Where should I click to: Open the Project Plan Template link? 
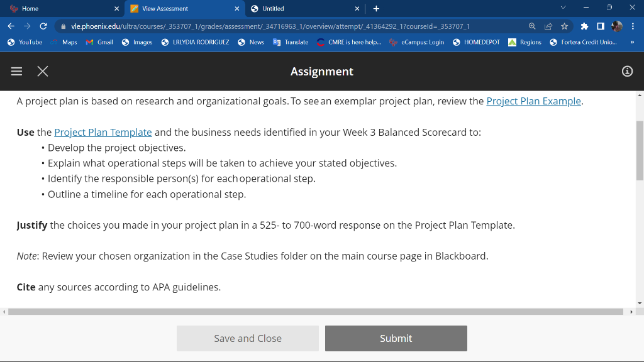click(103, 133)
